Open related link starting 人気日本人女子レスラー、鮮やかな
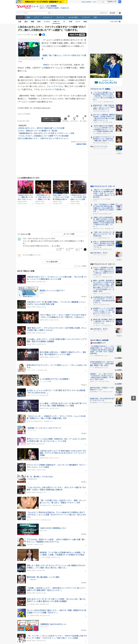Screen dimensions: 138x644 pyautogui.click(x=41, y=128)
